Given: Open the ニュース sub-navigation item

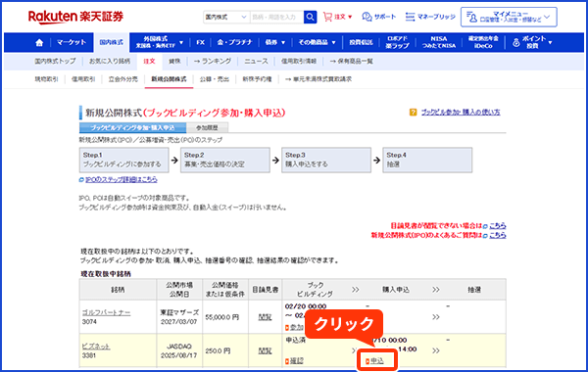Looking at the screenshot, I should 257,61.
